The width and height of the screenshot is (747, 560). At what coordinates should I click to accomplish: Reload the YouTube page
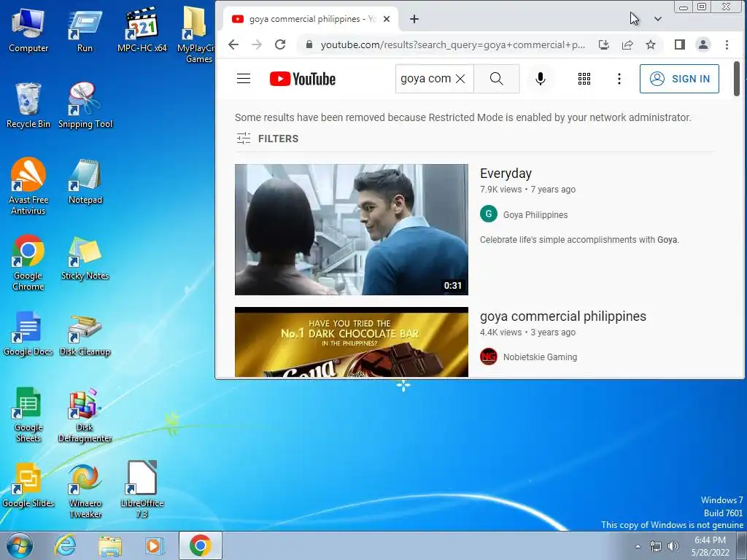280,44
